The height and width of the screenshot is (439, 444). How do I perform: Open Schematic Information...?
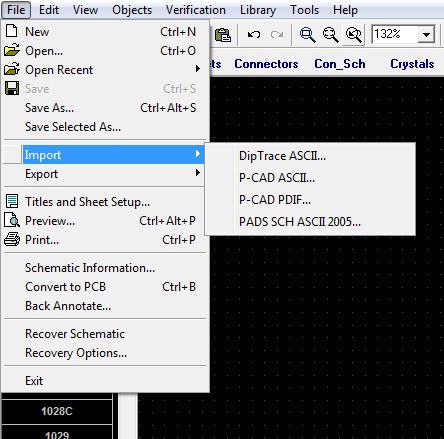105,268
